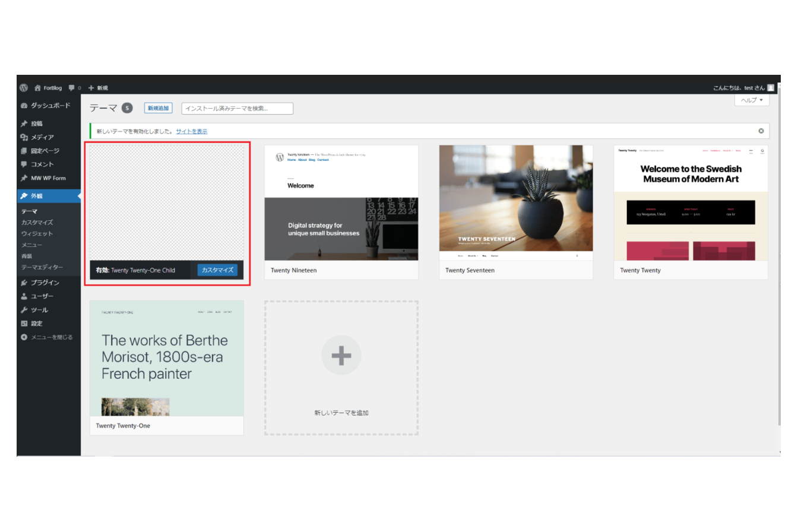Screen dimensions: 798x532
Task: Follow the サイトを表示 link
Action: tap(192, 131)
